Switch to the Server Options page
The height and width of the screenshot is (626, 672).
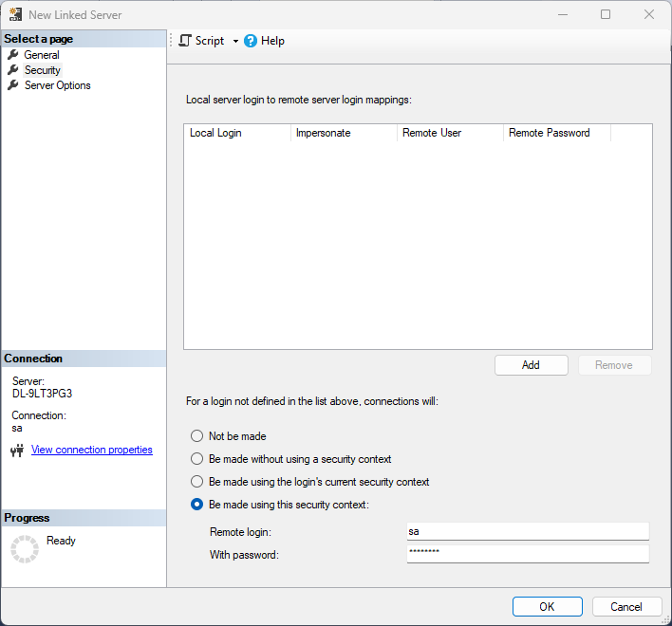coord(57,85)
